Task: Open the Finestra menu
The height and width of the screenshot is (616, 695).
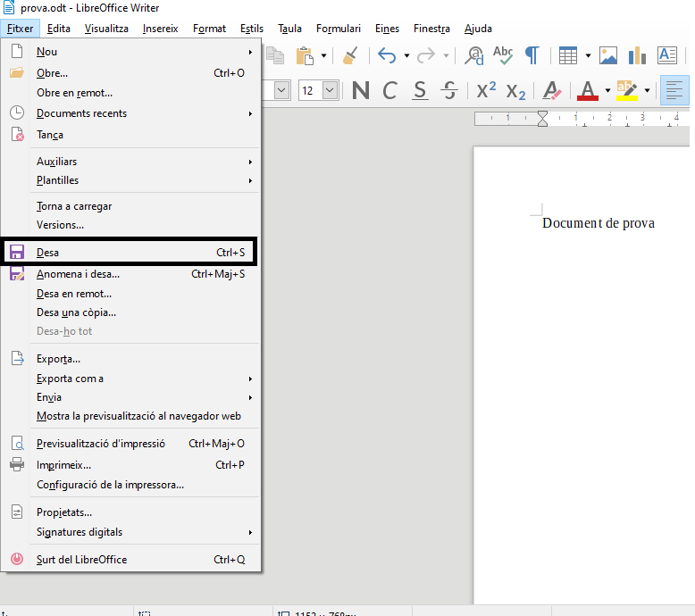Action: (431, 29)
